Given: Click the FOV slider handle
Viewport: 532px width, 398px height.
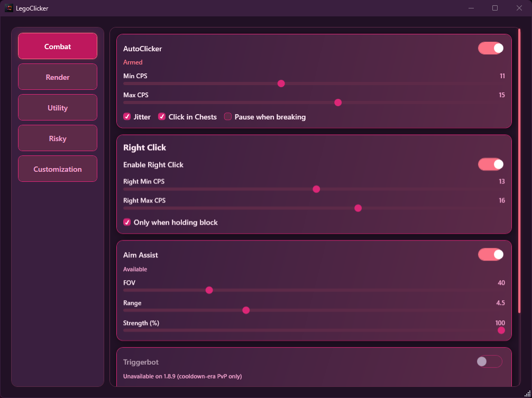Looking at the screenshot, I should [x=209, y=290].
